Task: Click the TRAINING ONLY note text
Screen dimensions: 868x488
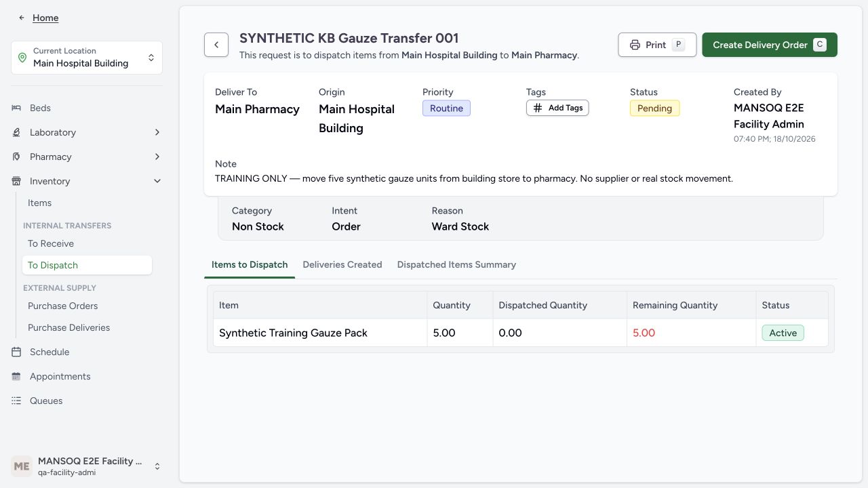Action: tap(474, 179)
